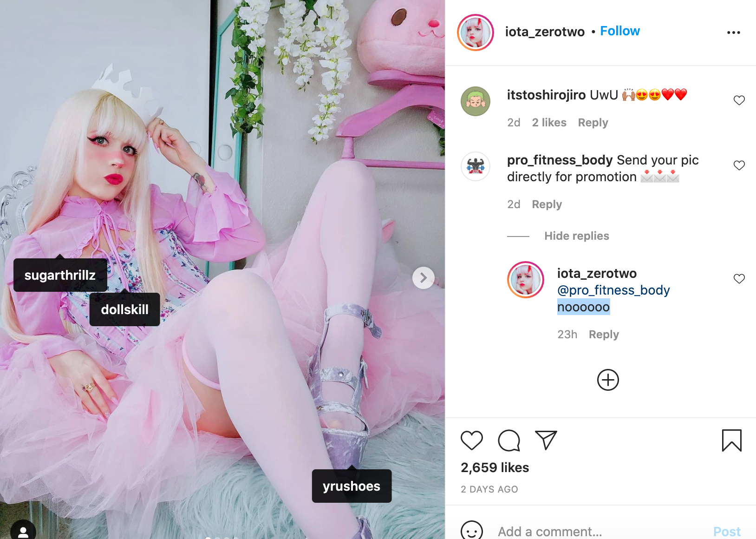
Task: Go to next photo in carousel
Action: [424, 278]
